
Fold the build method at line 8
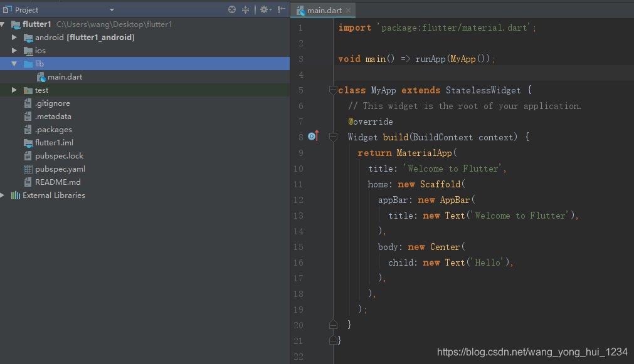(333, 137)
